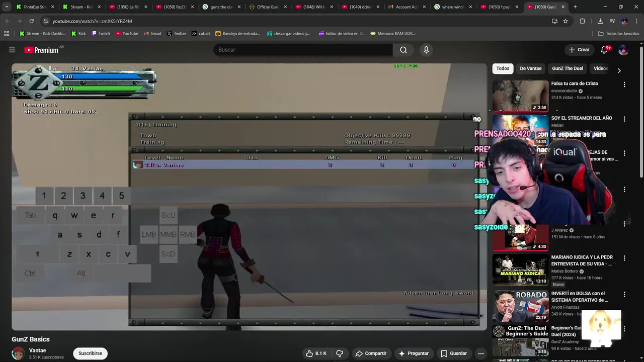
Task: Open options menu for INVERTÍ en BOLSA video
Action: (x=624, y=295)
